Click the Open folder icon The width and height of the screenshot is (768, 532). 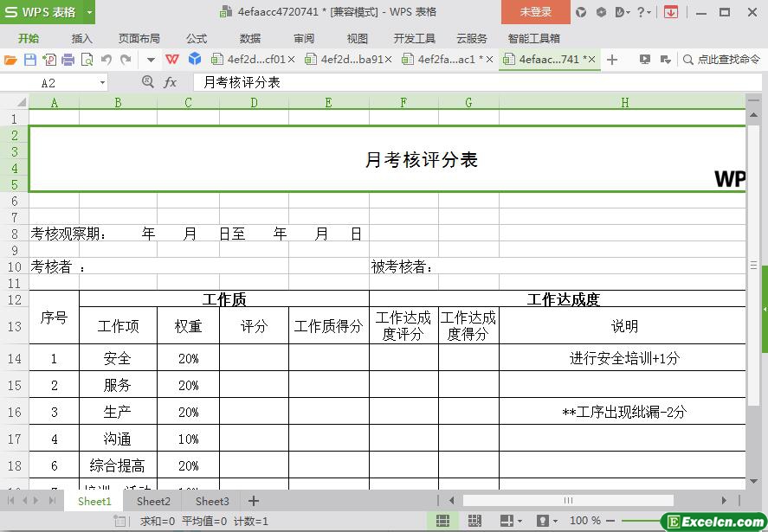(x=10, y=60)
